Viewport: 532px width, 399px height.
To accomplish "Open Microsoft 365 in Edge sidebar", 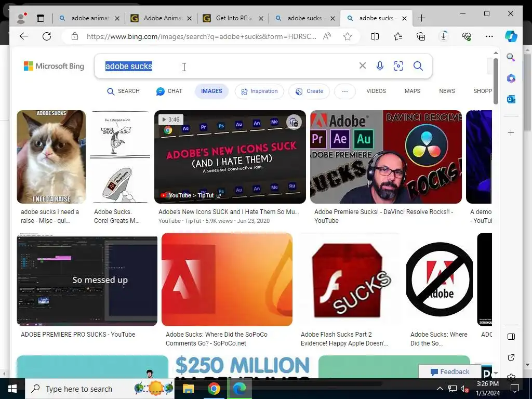I will (x=511, y=78).
